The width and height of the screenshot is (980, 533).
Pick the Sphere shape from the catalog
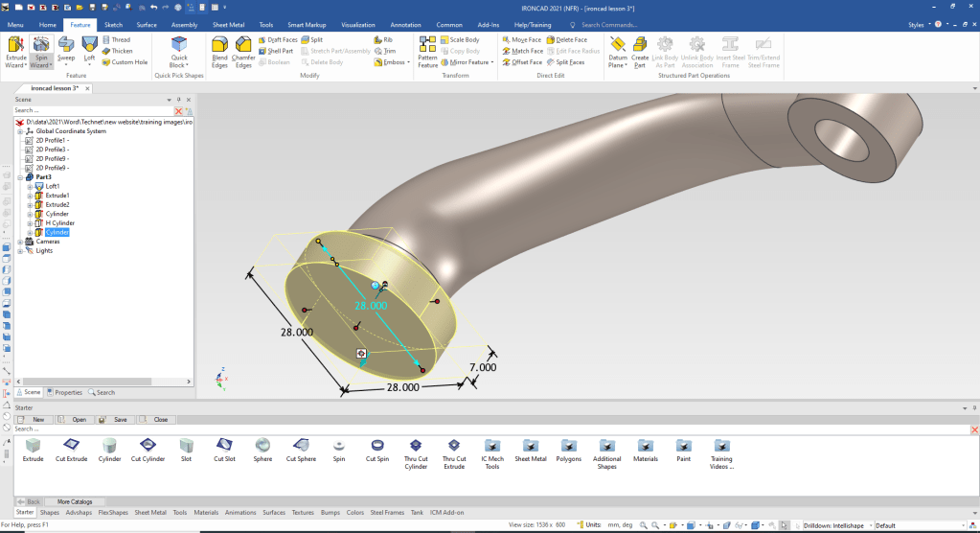tap(262, 450)
